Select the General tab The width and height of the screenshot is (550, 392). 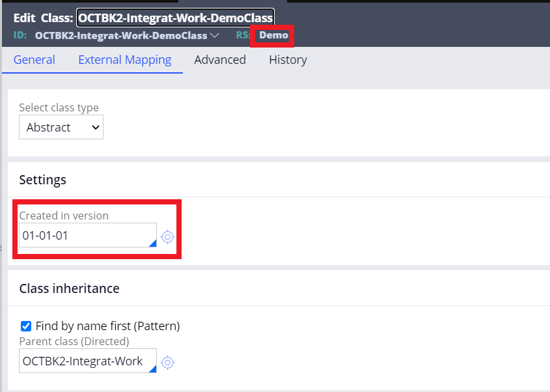(34, 59)
